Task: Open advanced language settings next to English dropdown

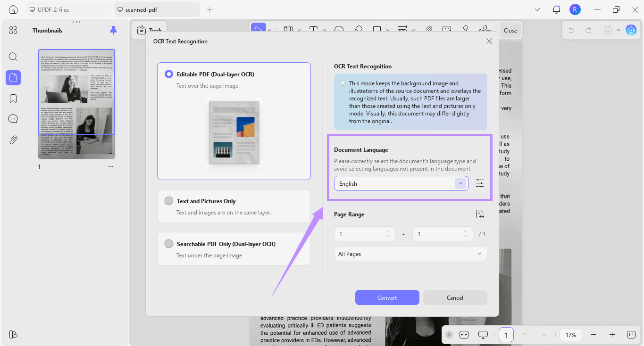Action: (480, 183)
